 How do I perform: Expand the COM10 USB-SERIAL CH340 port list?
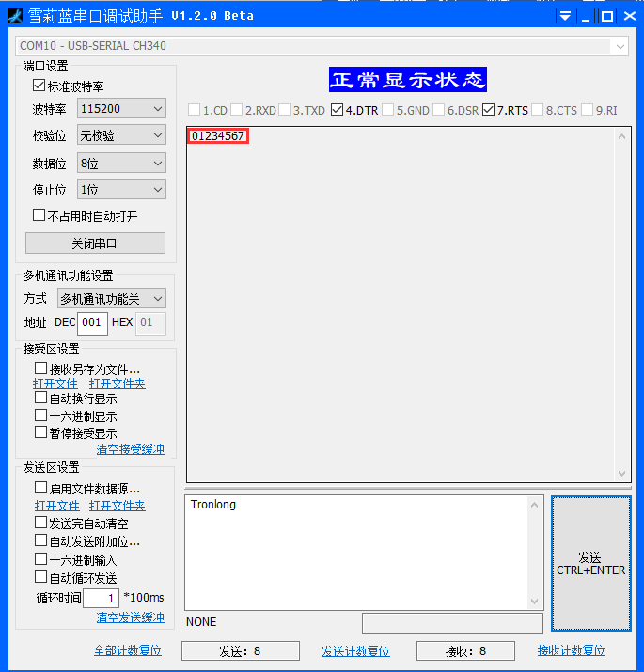[x=620, y=46]
